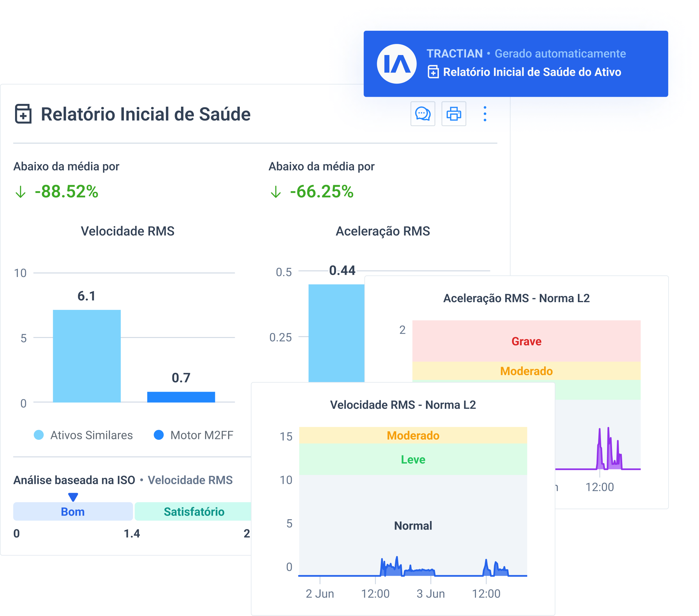The height and width of the screenshot is (616, 699).
Task: Click the 'Grave' zone in Aceleração RMS chart
Action: [x=526, y=341]
